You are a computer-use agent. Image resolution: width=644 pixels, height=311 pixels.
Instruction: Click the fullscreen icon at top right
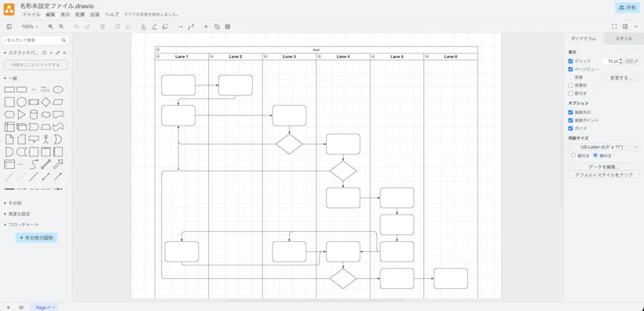point(614,26)
